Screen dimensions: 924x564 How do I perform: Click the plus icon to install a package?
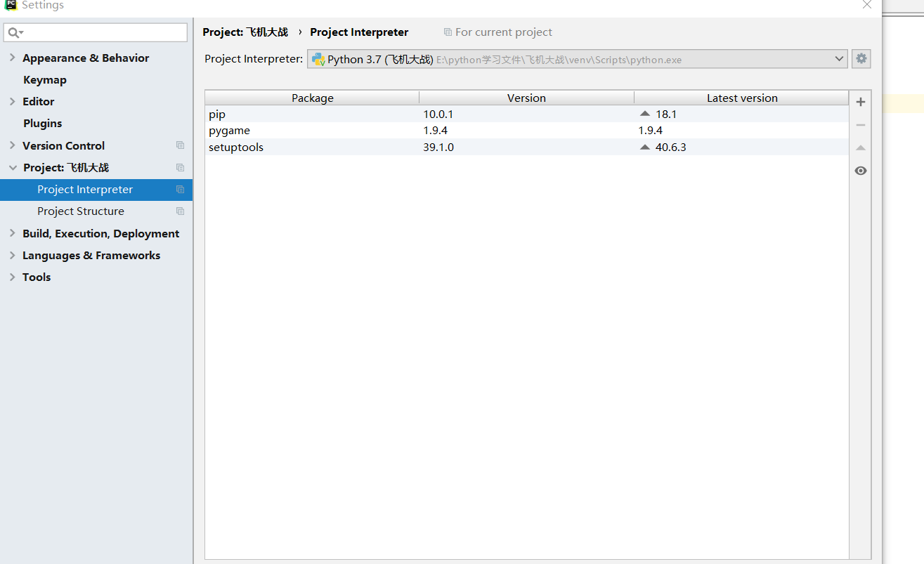coord(860,101)
